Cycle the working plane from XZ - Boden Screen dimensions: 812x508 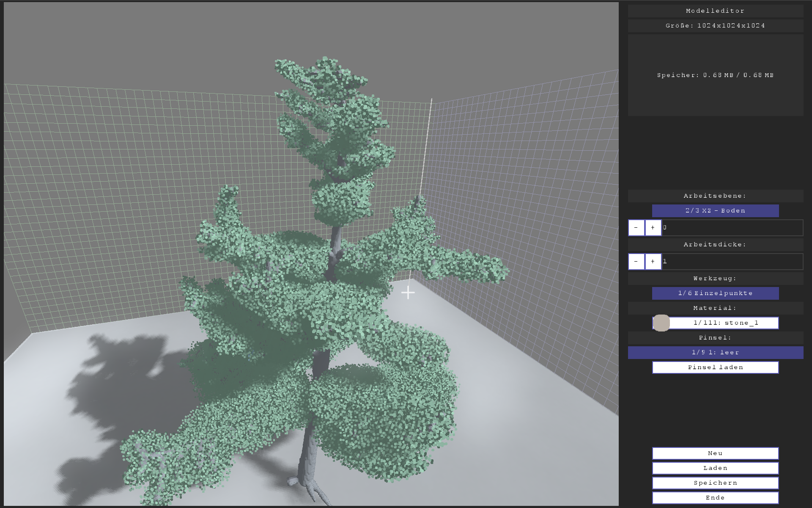pos(715,211)
